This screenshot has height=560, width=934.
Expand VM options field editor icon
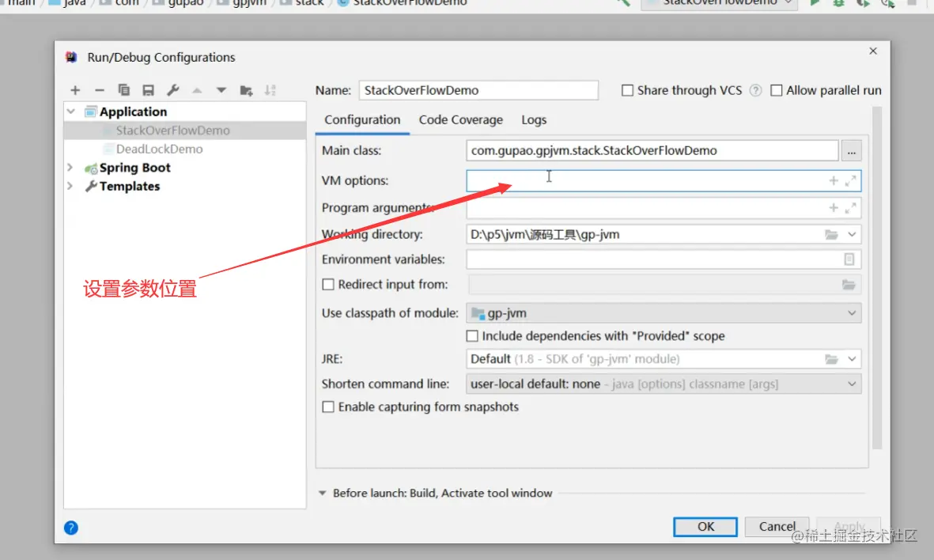coord(851,180)
